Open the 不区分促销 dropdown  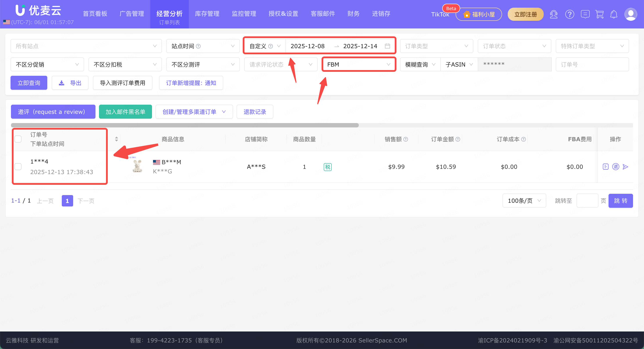click(x=47, y=64)
